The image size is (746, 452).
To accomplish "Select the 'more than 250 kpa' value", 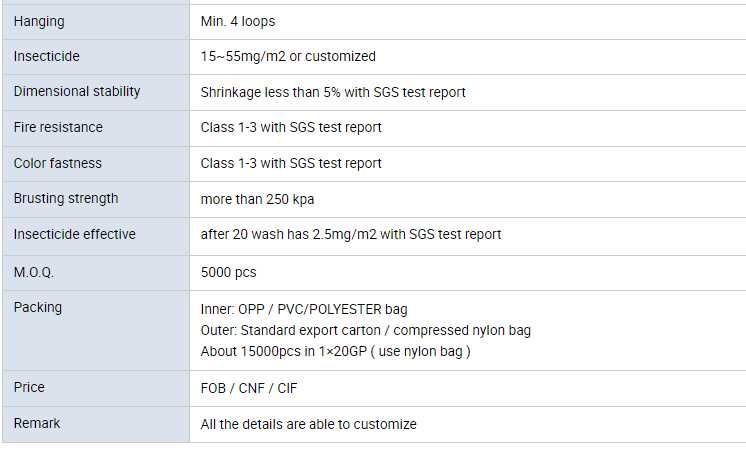I will [257, 199].
